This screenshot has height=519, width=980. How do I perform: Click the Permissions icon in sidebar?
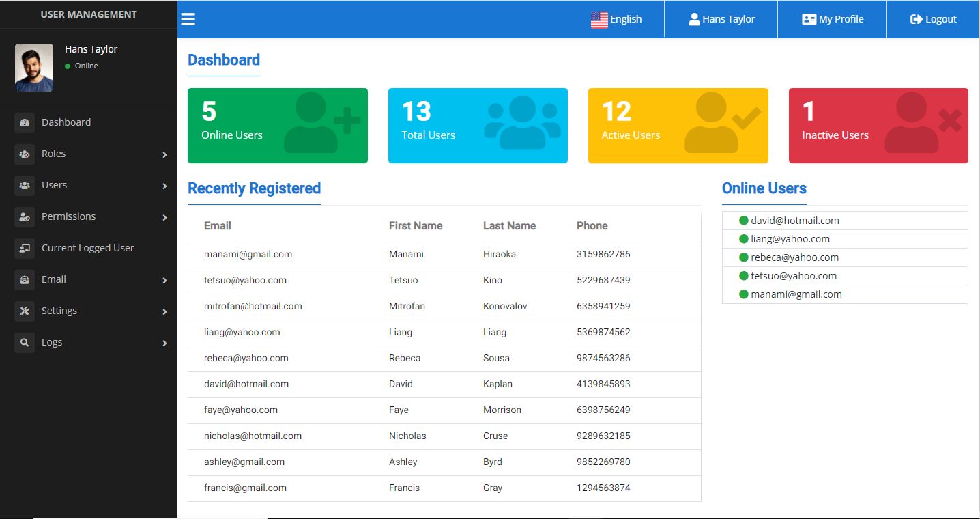pos(25,217)
